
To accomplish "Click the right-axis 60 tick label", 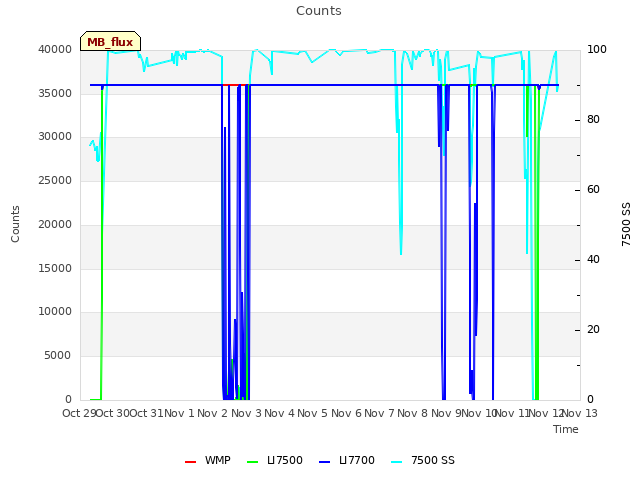I will point(593,189).
